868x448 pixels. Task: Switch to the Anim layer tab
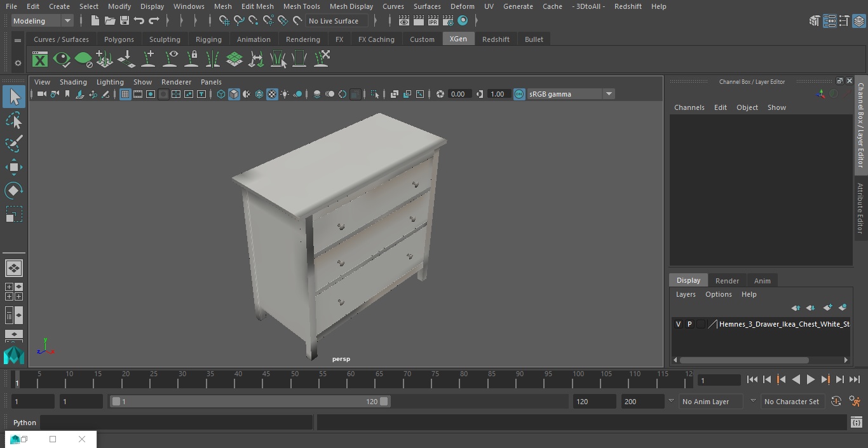(x=762, y=281)
